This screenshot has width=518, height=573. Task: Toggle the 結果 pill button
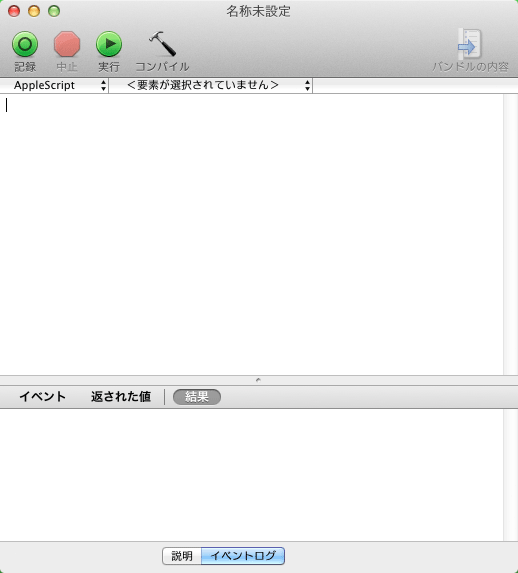pyautogui.click(x=197, y=397)
